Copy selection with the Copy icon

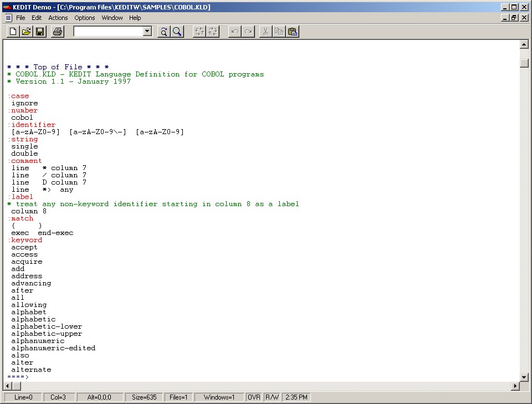(x=279, y=32)
